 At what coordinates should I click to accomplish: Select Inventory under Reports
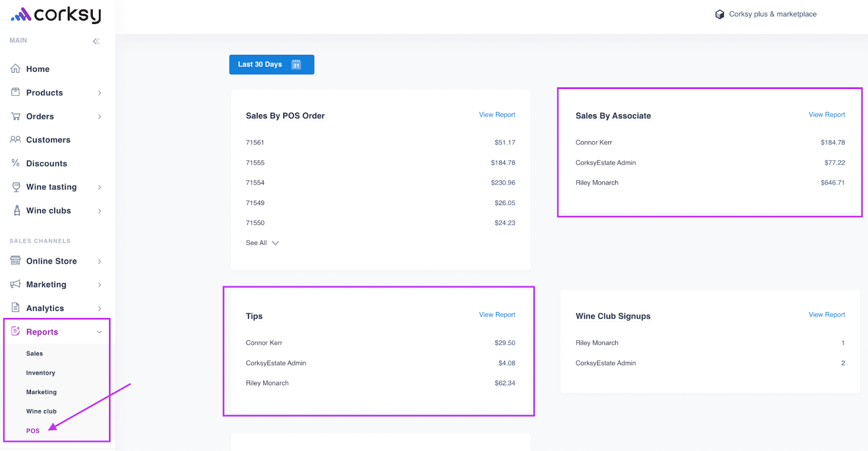tap(41, 373)
